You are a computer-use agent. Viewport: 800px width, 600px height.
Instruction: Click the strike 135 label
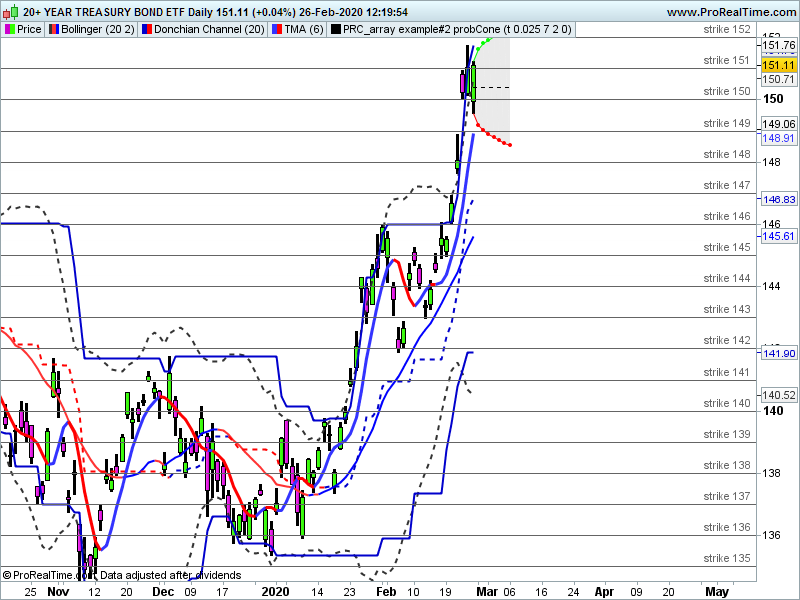pos(727,558)
